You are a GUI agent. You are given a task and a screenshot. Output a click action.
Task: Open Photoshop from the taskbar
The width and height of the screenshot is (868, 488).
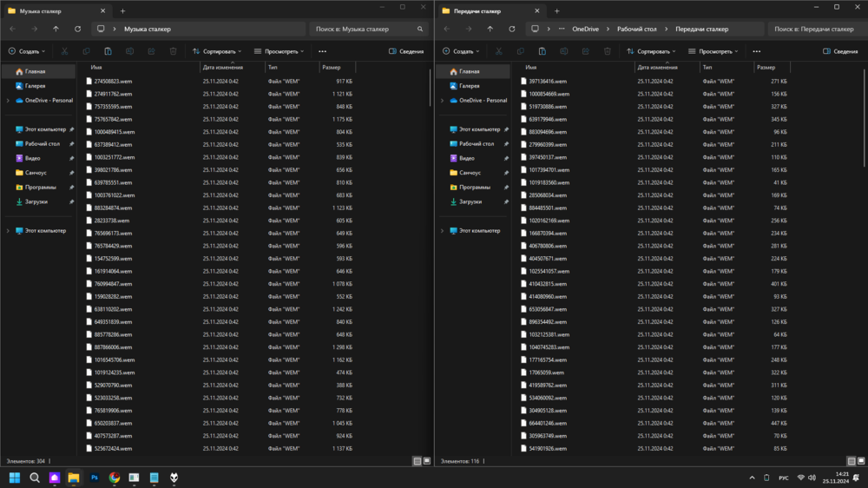click(95, 478)
